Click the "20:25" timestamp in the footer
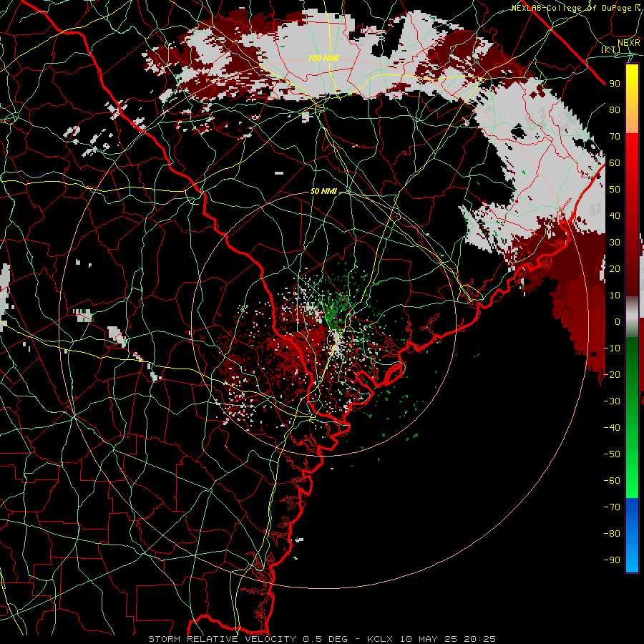Screen dimensions: 644x644 (479, 639)
